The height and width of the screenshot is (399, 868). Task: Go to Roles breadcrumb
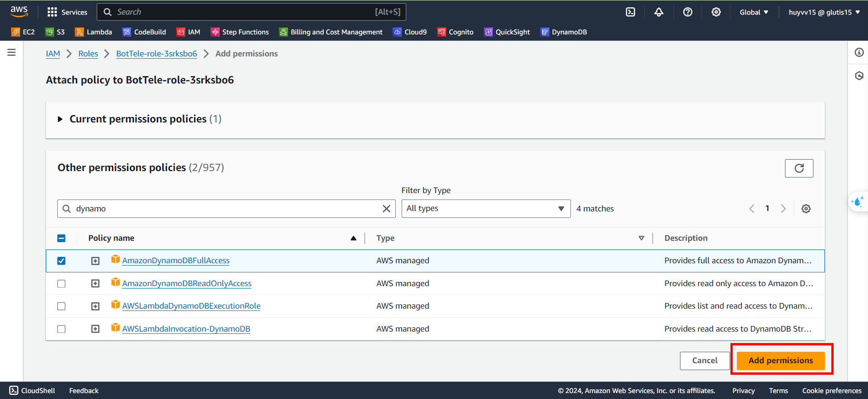(88, 54)
